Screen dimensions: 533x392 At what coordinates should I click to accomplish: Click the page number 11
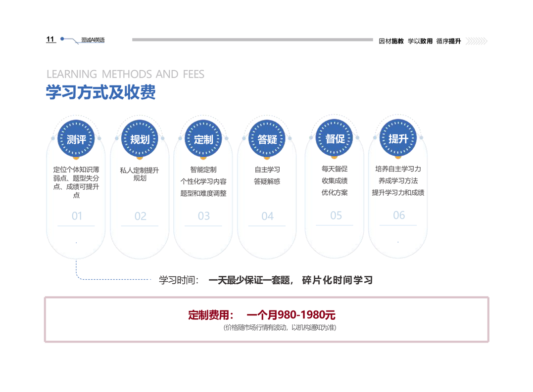[50, 40]
